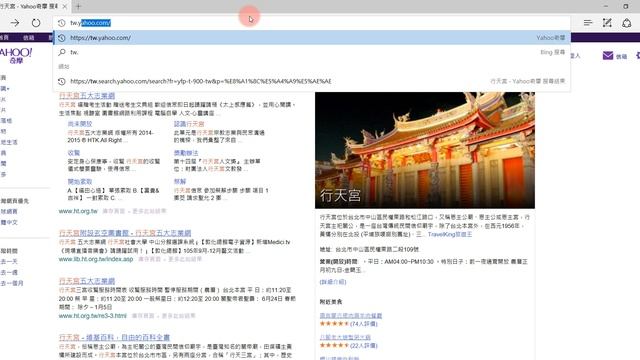Viewport: 640px width, 360px height.
Task: Open the Web Note icon in toolbar
Action: pyautogui.click(x=607, y=23)
